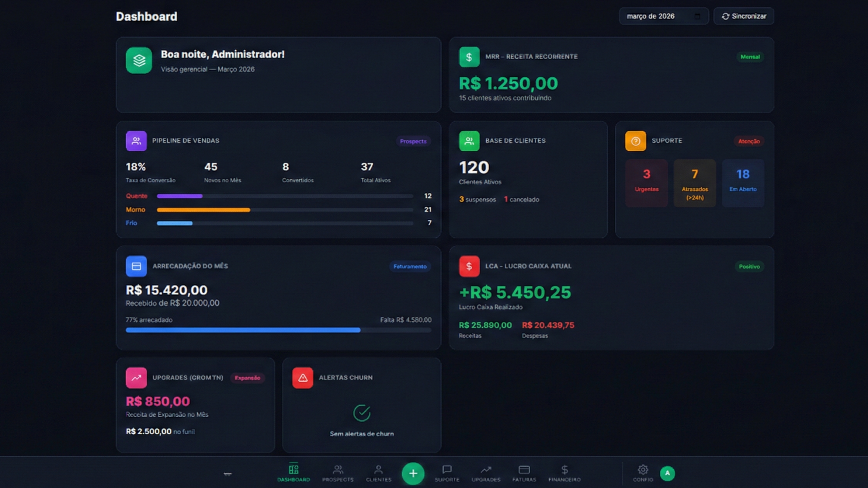
Task: Open user avatar A menu
Action: [667, 473]
